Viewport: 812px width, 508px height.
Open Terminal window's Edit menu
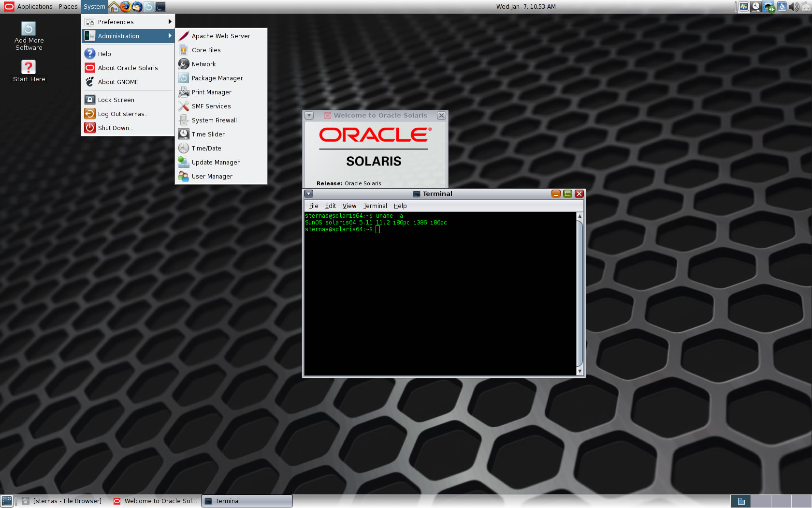[x=331, y=206]
